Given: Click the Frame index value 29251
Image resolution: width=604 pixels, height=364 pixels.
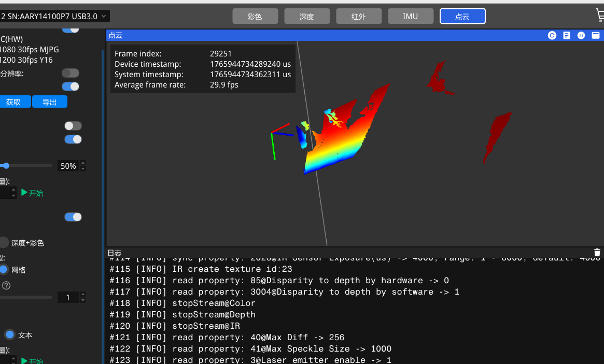Looking at the screenshot, I should (221, 54).
